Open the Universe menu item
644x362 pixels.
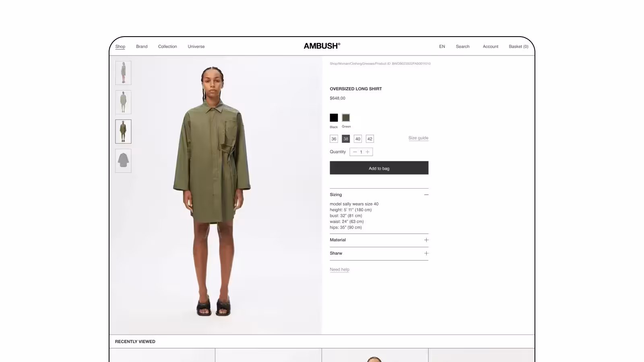coord(196,47)
